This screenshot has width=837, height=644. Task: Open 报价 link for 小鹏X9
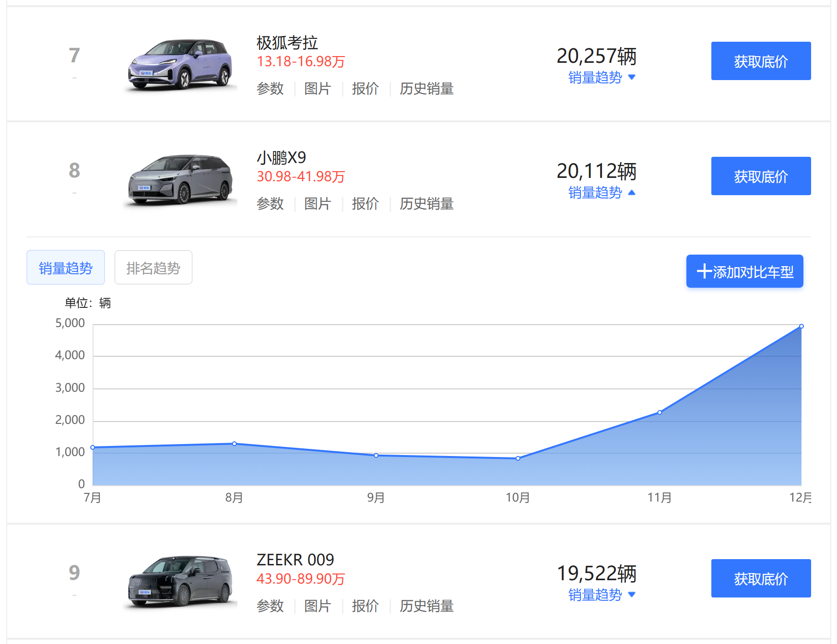[x=365, y=204]
